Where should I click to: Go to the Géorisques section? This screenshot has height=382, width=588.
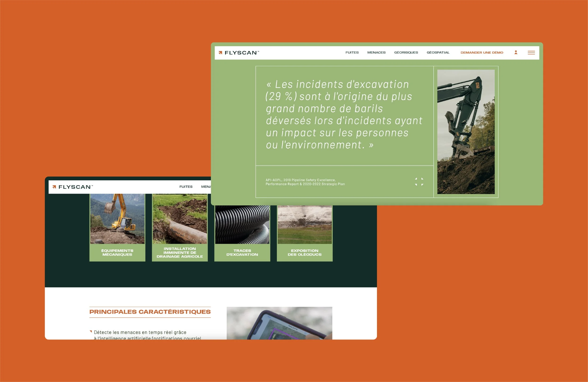pos(406,53)
